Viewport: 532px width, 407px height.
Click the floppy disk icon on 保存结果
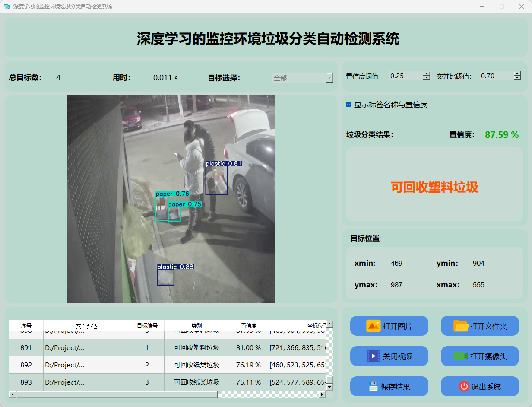point(374,386)
